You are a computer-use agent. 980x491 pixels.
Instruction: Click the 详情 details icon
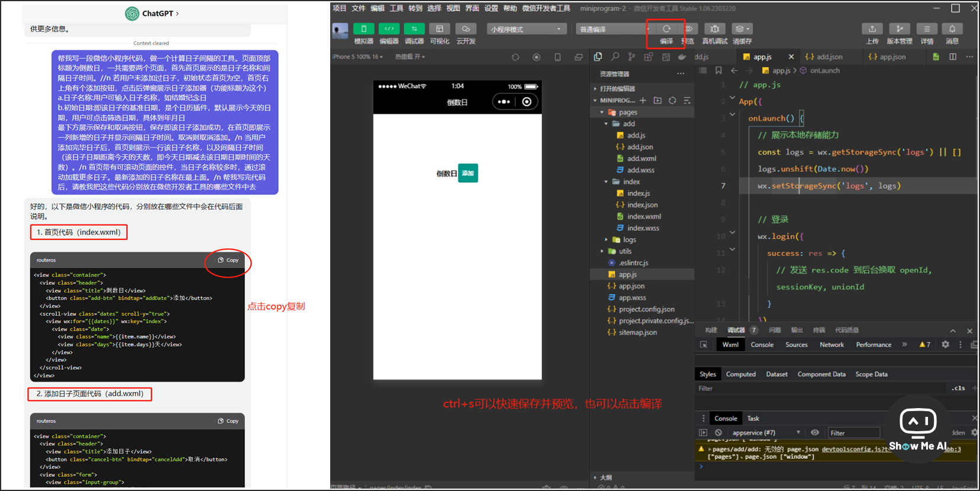click(x=927, y=28)
